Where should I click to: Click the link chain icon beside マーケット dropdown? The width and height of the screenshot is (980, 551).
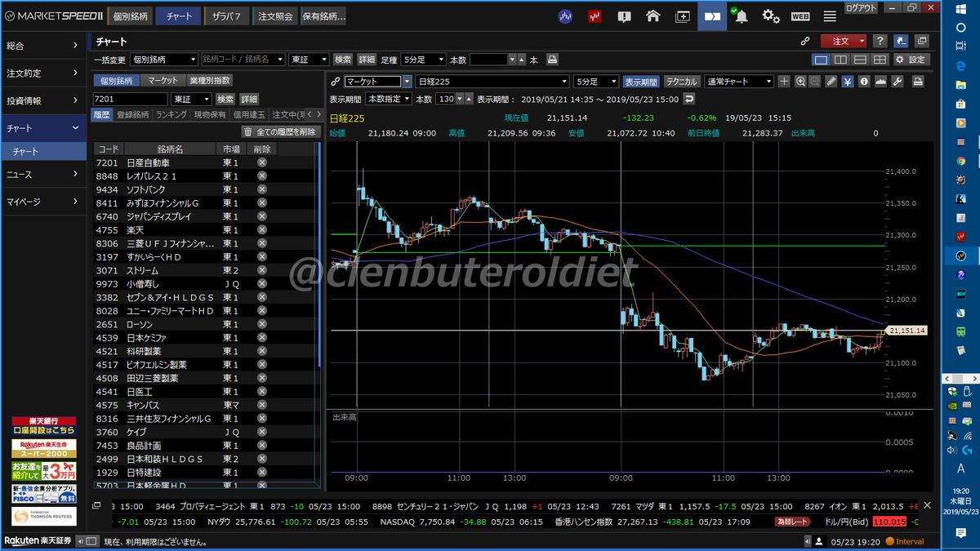click(x=335, y=82)
